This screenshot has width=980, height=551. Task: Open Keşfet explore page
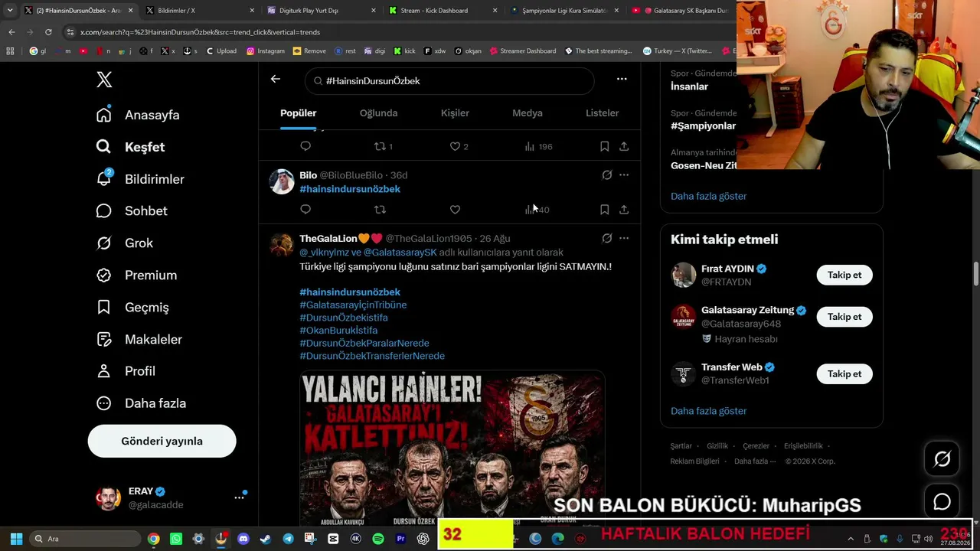[x=130, y=147]
